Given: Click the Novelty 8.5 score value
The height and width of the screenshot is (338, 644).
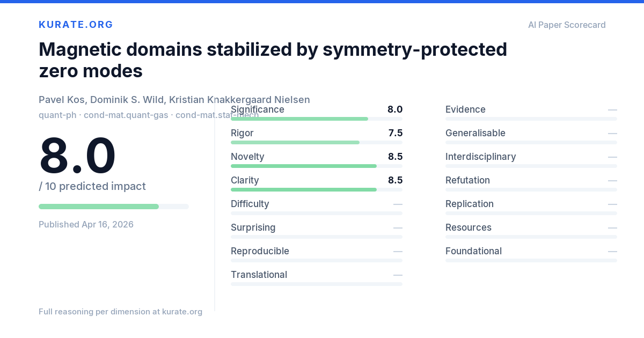Looking at the screenshot, I should click(x=395, y=157).
